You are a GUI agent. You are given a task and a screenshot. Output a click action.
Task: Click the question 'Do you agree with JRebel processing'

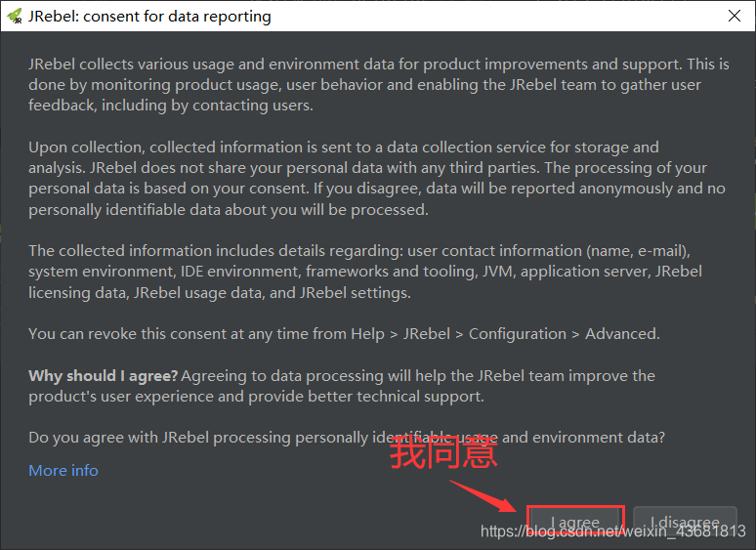point(347,438)
